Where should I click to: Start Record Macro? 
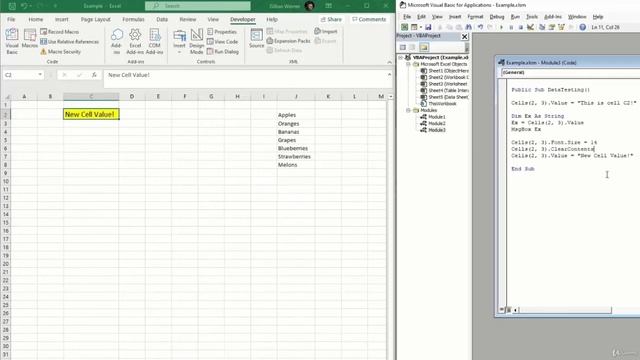coord(60,31)
